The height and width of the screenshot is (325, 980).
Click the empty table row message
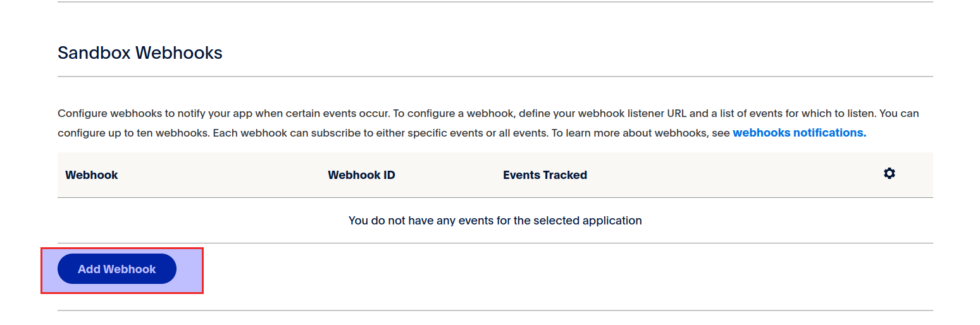tap(495, 221)
